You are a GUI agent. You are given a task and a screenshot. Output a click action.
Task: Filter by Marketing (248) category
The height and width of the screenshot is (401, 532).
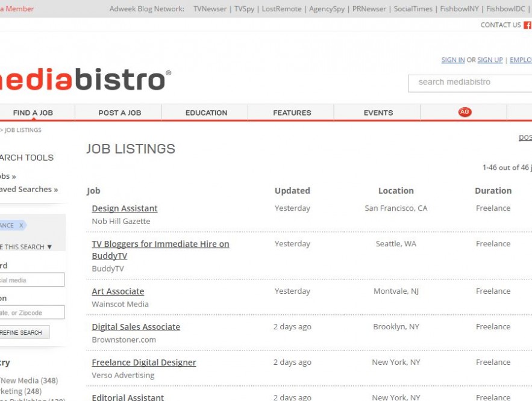tap(21, 391)
